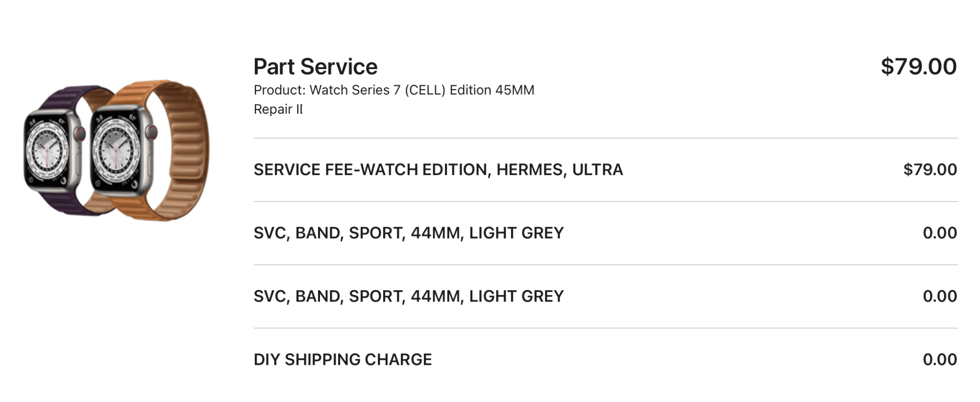Select the second SVC, BAND, SPORT line item
The width and height of the screenshot is (980, 402).
point(408,296)
